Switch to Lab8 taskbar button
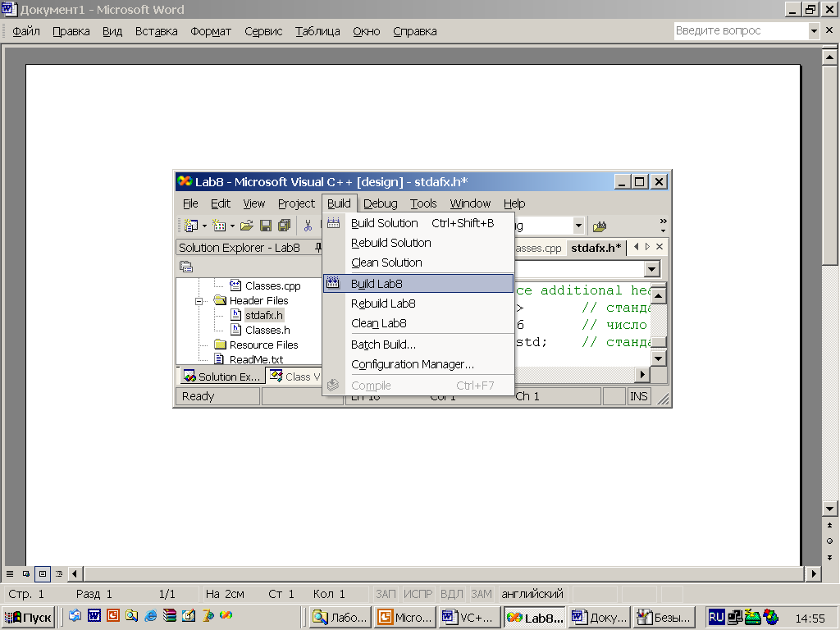This screenshot has height=630, width=840. tap(534, 618)
